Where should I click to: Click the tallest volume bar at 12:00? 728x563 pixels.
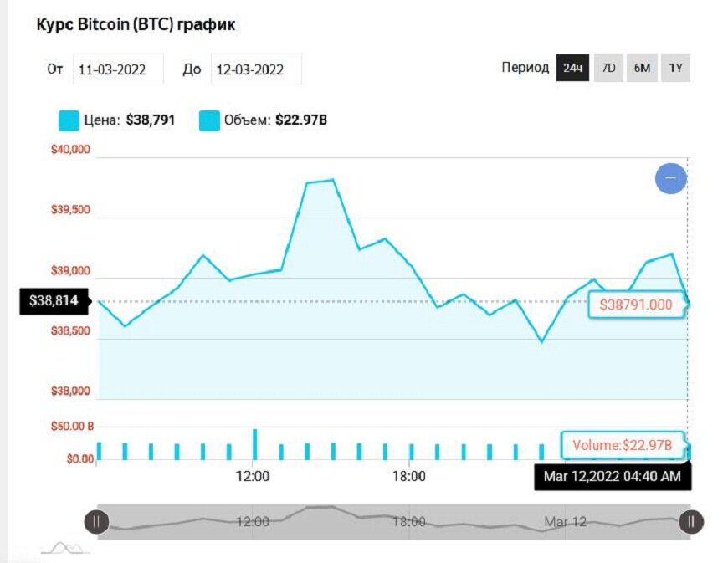254,444
